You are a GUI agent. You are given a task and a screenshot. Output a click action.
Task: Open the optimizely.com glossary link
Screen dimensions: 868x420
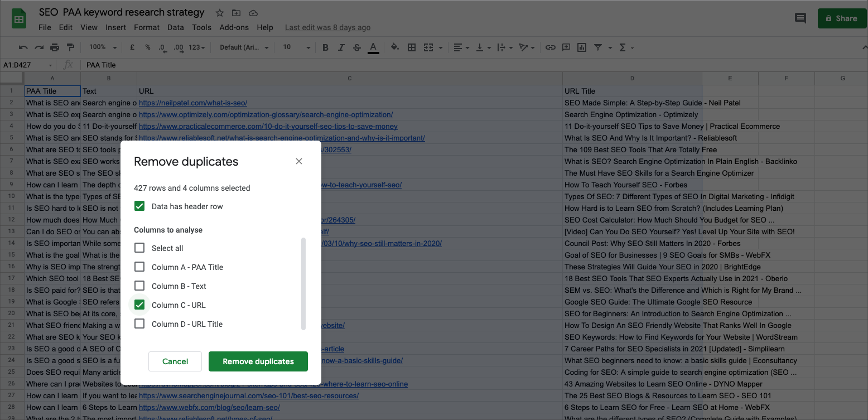(266, 114)
